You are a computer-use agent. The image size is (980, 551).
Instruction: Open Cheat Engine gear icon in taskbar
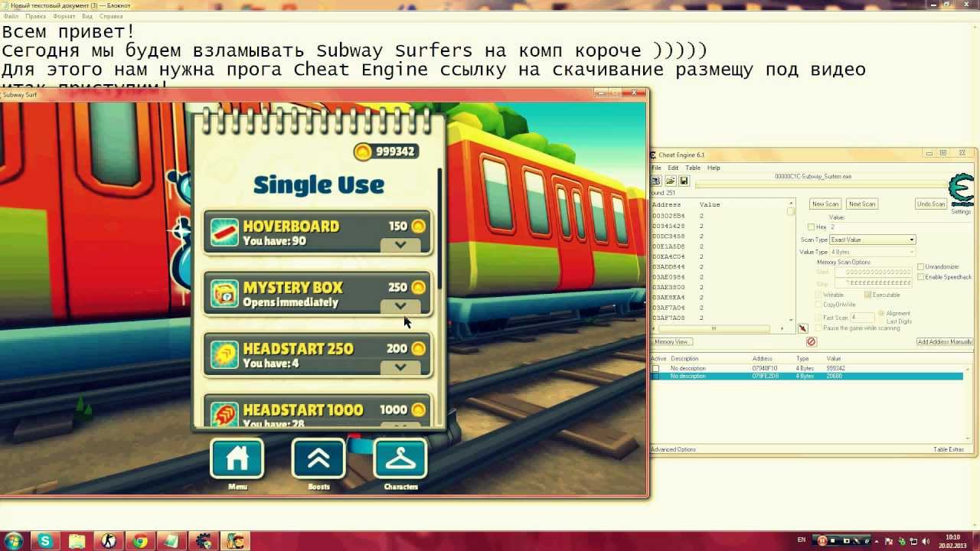[x=204, y=541]
